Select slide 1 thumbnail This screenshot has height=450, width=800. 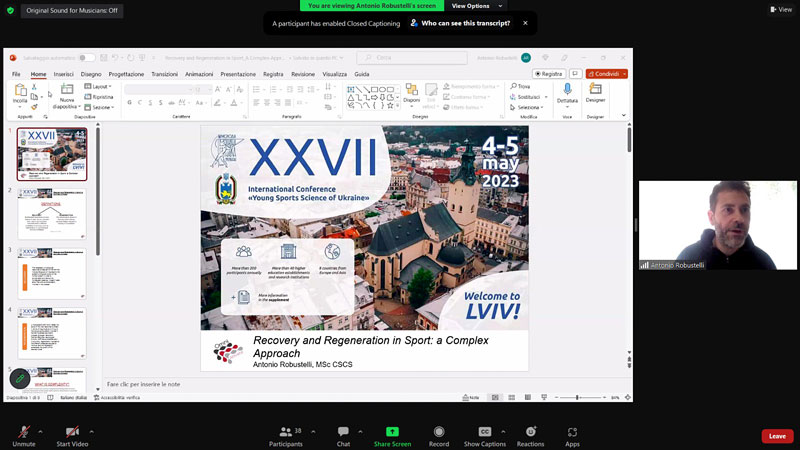52,154
